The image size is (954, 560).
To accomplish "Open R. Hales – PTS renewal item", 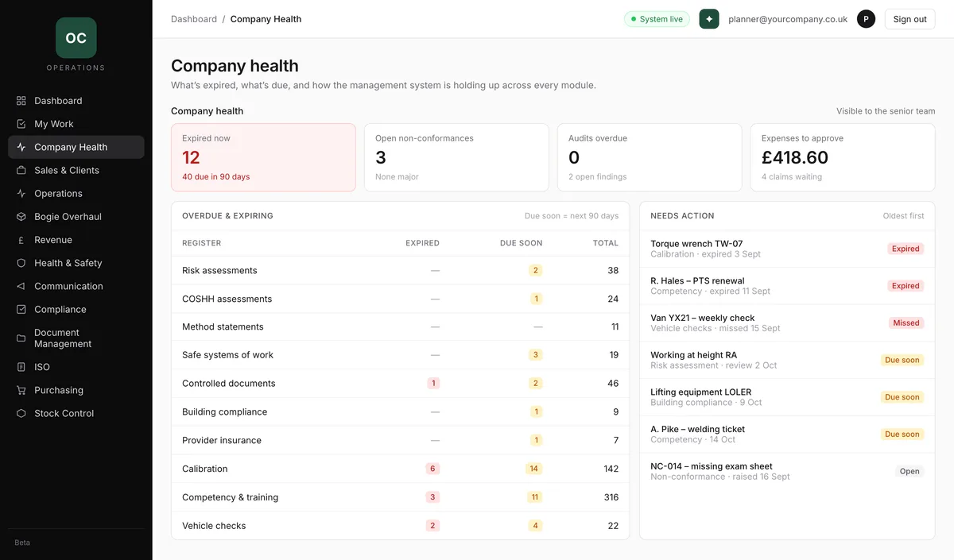I will (787, 286).
